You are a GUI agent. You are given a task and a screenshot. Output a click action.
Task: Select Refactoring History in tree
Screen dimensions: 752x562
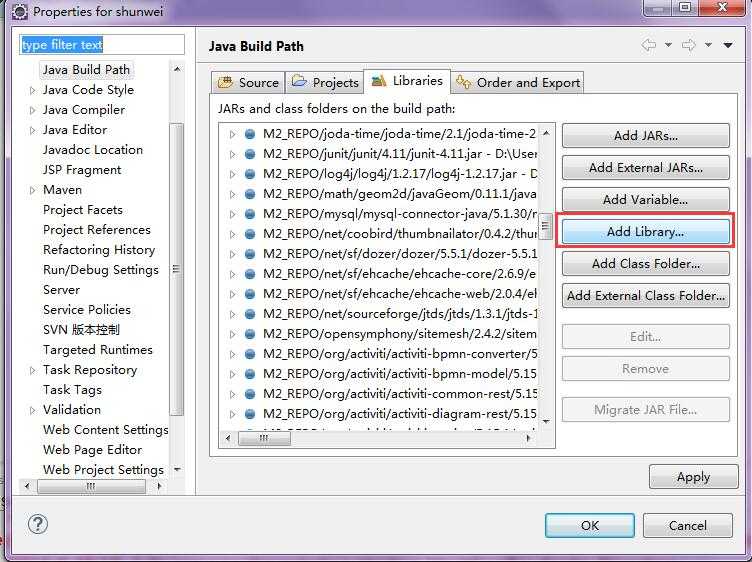point(99,250)
